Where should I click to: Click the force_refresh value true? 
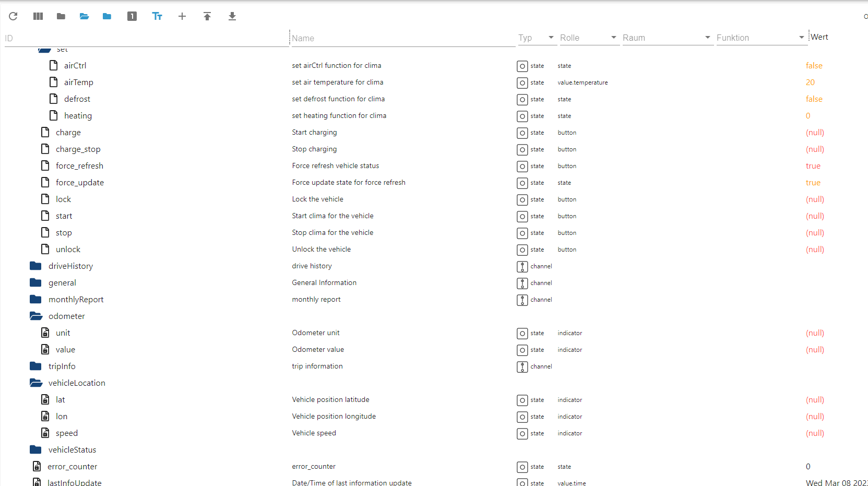[813, 165]
